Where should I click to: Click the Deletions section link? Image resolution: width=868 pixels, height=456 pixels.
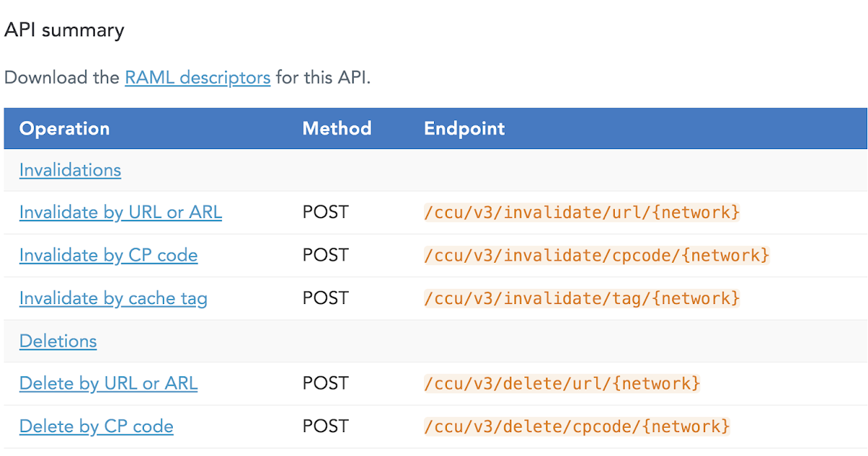click(x=58, y=341)
